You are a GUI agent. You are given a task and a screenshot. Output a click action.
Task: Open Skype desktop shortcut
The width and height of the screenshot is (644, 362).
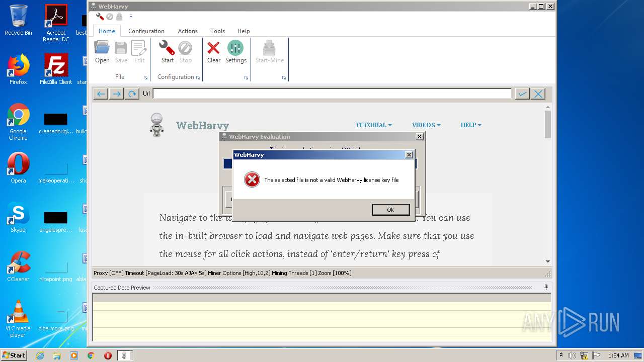pos(18,217)
